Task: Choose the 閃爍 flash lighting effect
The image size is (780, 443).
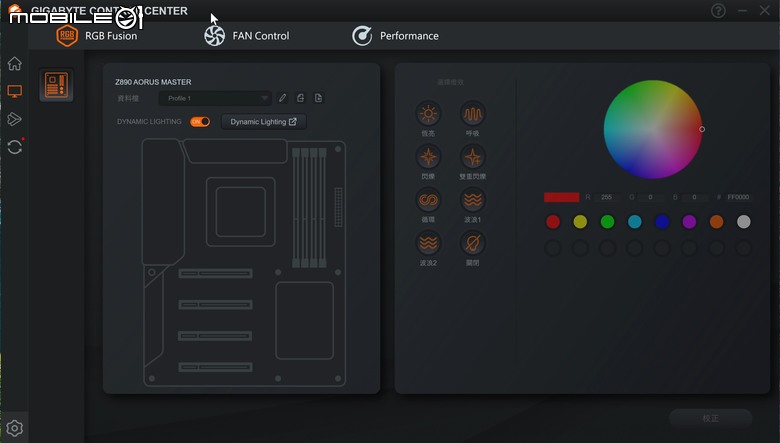Action: click(x=428, y=157)
